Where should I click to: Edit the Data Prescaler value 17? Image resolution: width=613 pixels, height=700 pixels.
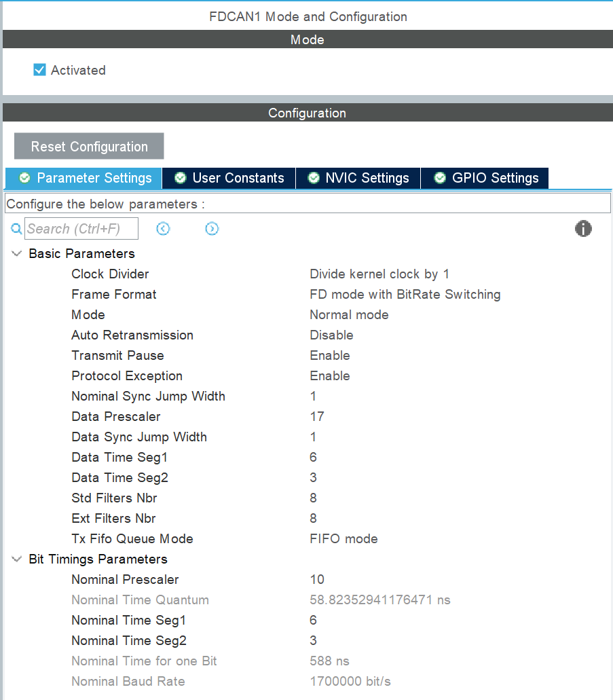click(x=317, y=416)
